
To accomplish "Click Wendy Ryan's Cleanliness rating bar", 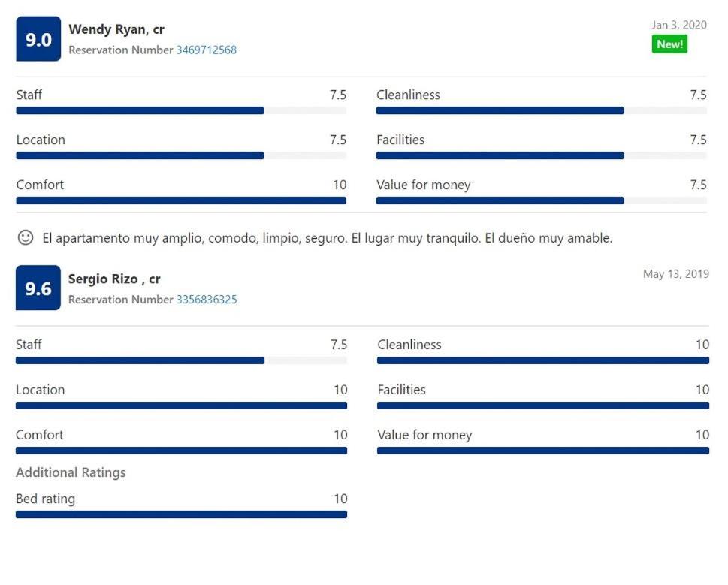I will coord(542,110).
